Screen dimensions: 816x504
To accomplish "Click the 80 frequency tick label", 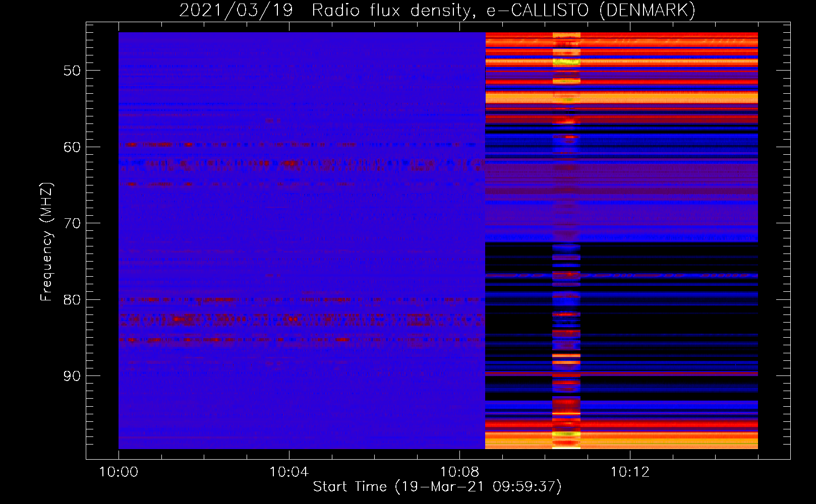I will point(72,300).
